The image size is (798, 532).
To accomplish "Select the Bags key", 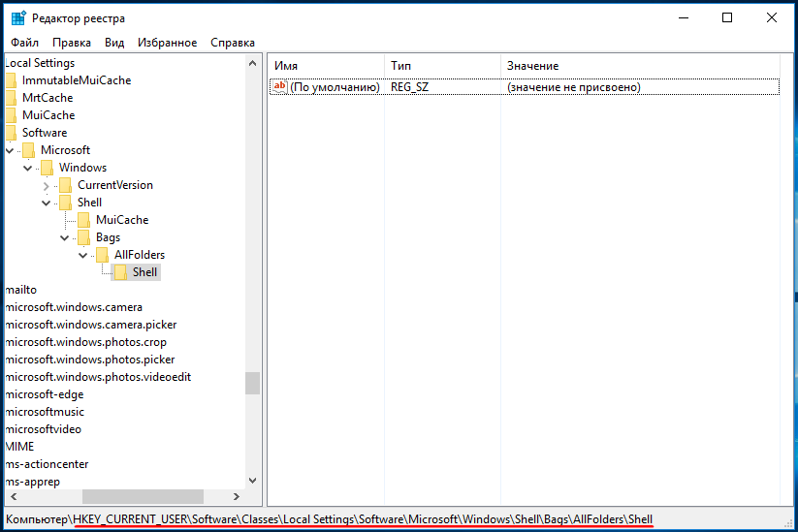I will (x=108, y=237).
